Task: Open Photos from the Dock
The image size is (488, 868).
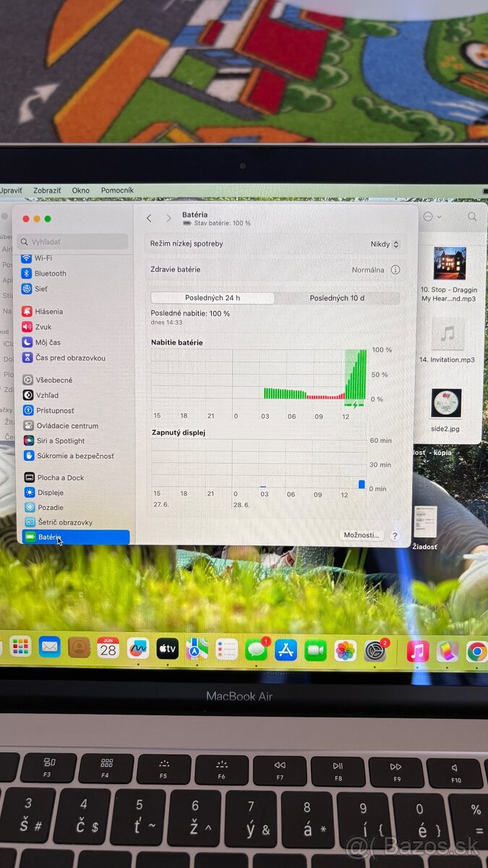Action: 345,651
